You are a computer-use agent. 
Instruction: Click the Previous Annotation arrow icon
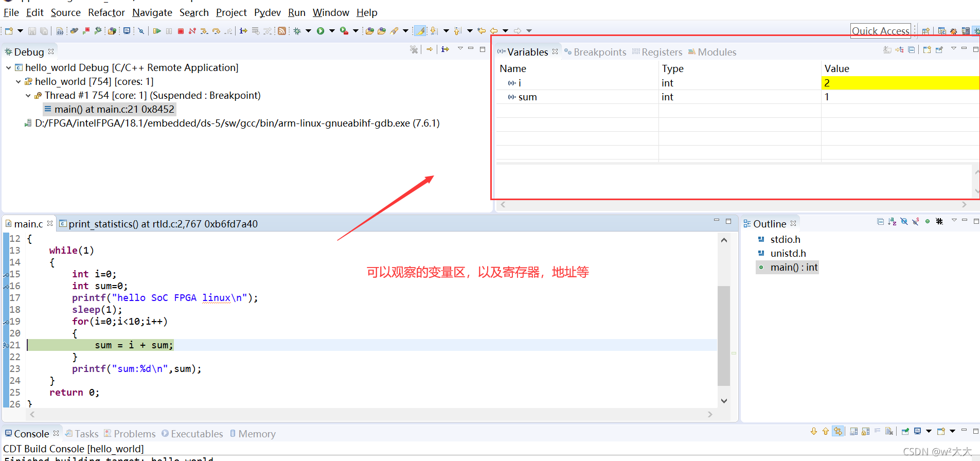point(457,31)
